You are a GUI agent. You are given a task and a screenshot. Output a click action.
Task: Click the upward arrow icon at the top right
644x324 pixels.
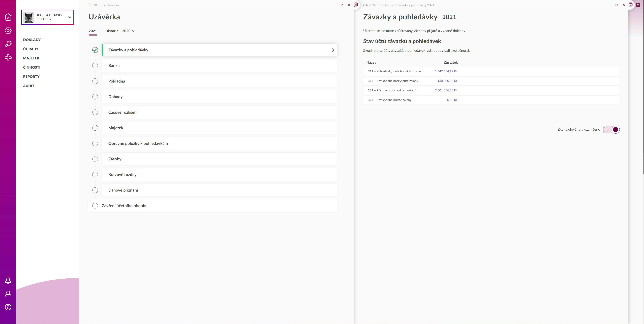pyautogui.click(x=638, y=5)
